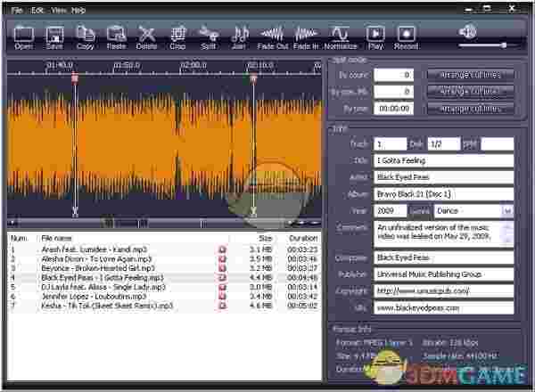535x392 pixels.
Task: Adjust the volume slider in the toolbar
Action: (504, 45)
